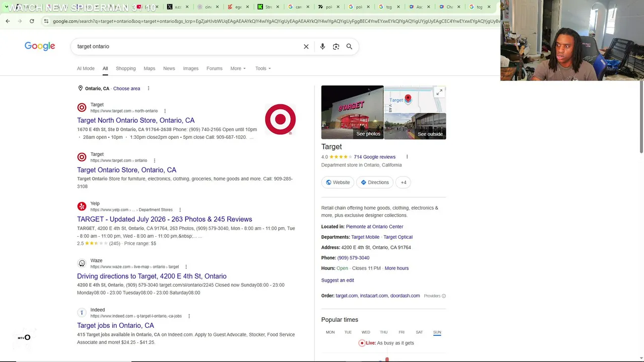The width and height of the screenshot is (644, 362).
Task: Open more options for target.com › ontario result
Action: click(x=154, y=160)
